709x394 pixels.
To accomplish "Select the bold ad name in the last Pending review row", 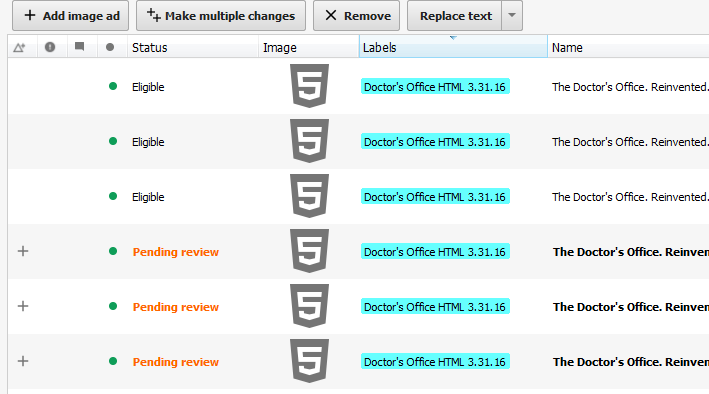I will coord(630,362).
